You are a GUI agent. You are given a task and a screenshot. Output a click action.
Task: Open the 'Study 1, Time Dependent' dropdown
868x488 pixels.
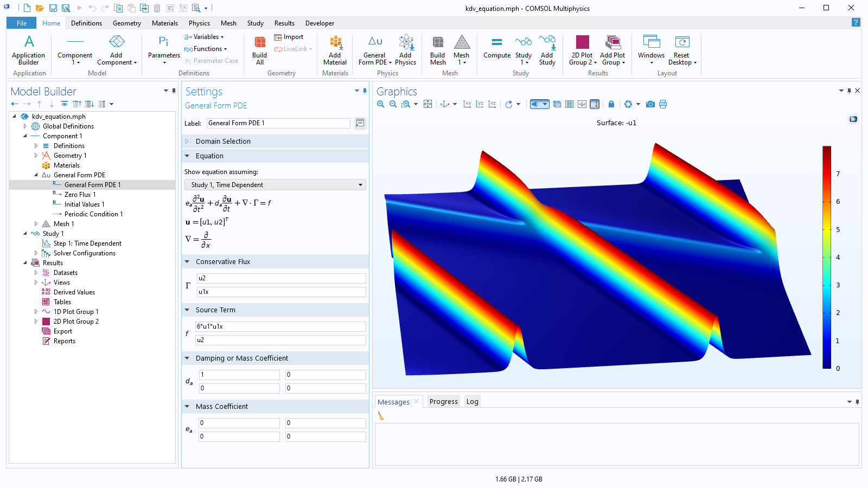point(276,185)
